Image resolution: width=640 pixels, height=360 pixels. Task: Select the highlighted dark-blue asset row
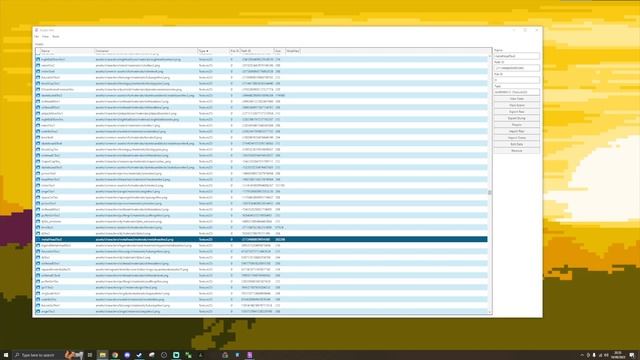[261, 240]
